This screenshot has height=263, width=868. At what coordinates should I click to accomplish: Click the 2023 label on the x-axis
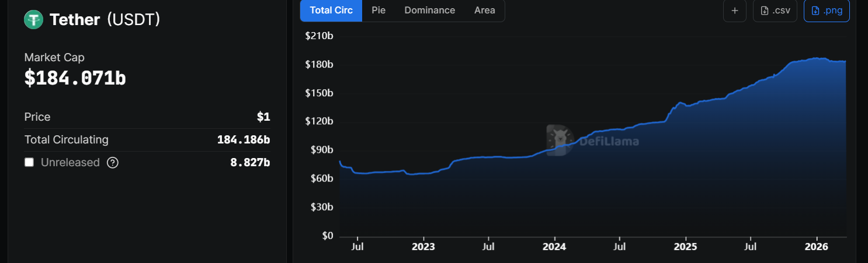click(x=423, y=247)
